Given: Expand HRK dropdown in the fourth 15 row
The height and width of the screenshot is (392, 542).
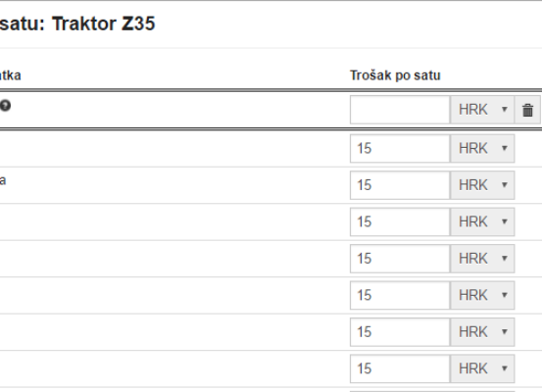Looking at the screenshot, I should coord(482,259).
